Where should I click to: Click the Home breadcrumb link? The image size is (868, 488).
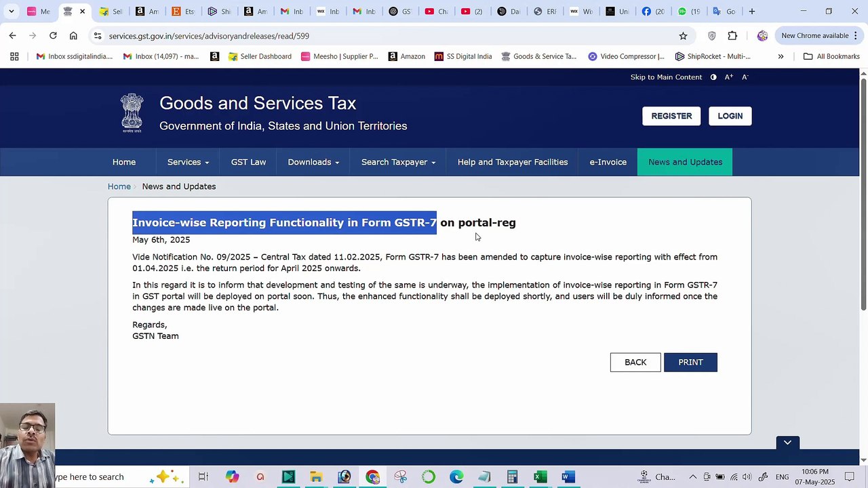[119, 186]
